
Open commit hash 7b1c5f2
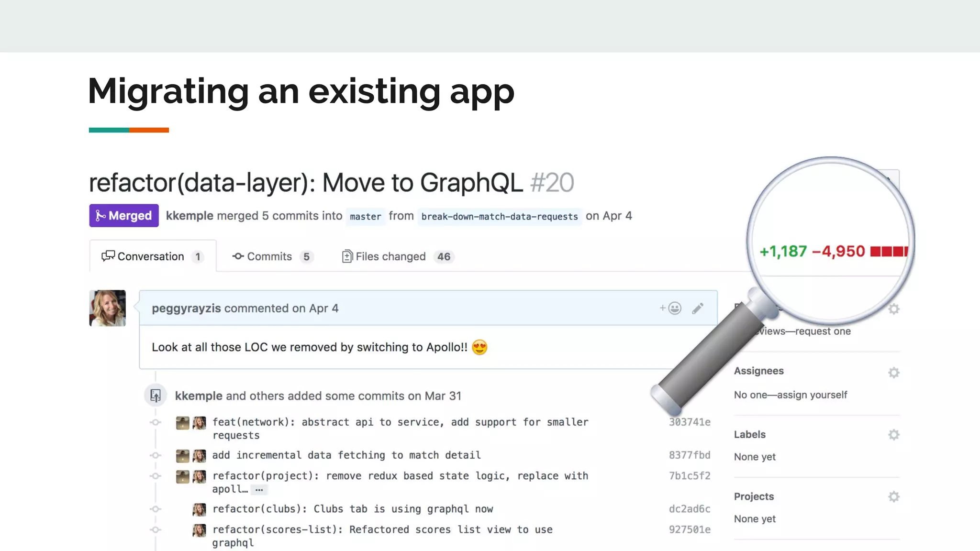pyautogui.click(x=690, y=476)
